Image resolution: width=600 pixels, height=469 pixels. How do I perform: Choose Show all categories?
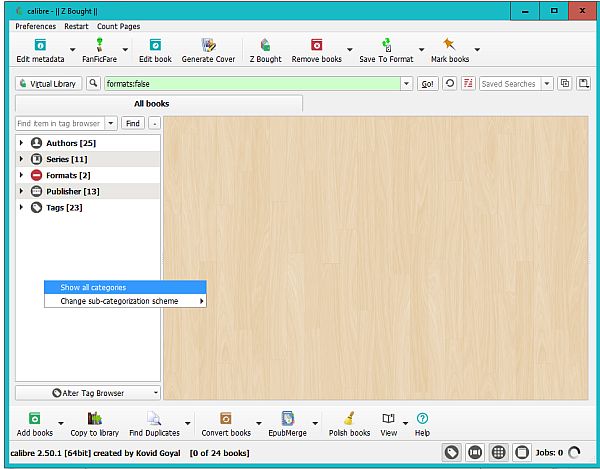click(125, 287)
